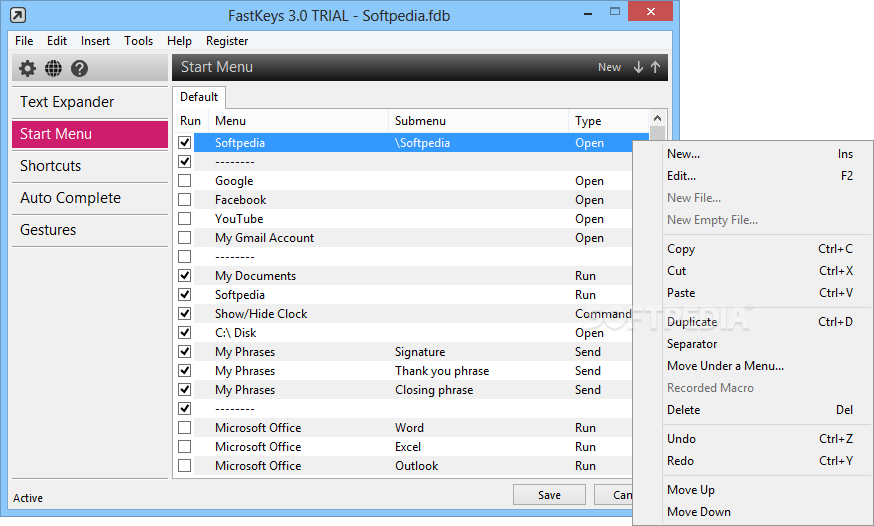The height and width of the screenshot is (526, 874).
Task: Click New in the Start Menu header
Action: 609,67
